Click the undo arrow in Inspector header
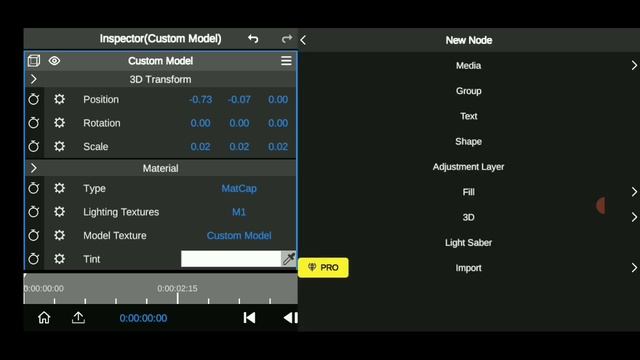The height and width of the screenshot is (360, 640). (x=253, y=39)
